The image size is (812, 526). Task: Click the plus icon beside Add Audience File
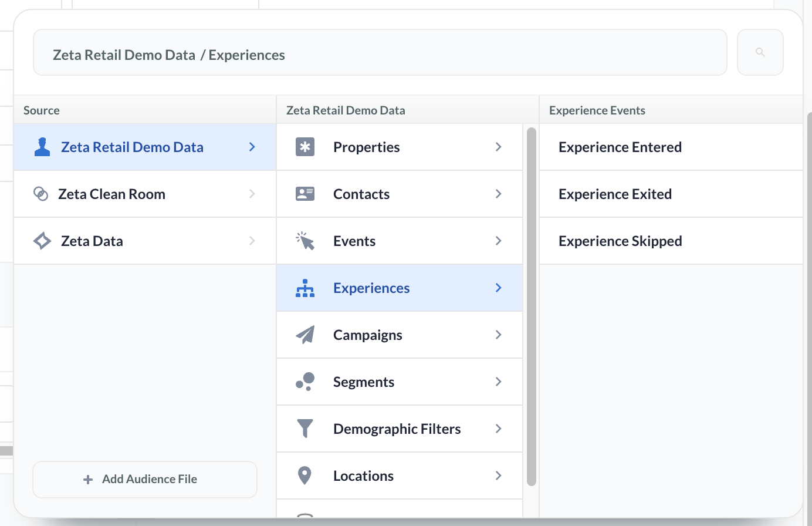coord(88,480)
